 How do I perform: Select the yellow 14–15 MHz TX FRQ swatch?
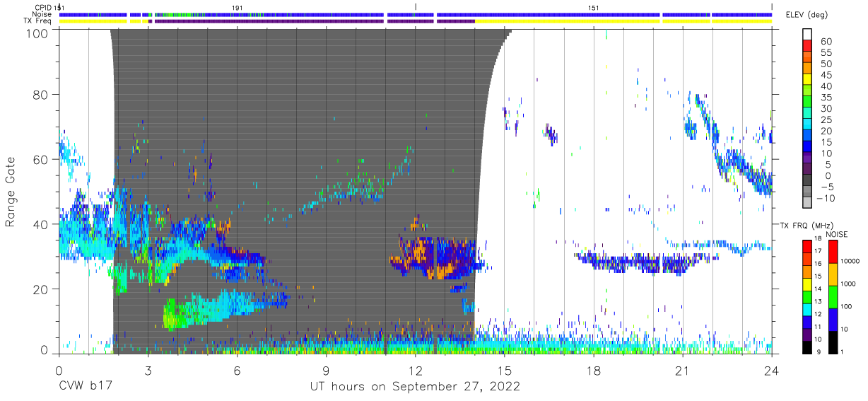point(807,284)
